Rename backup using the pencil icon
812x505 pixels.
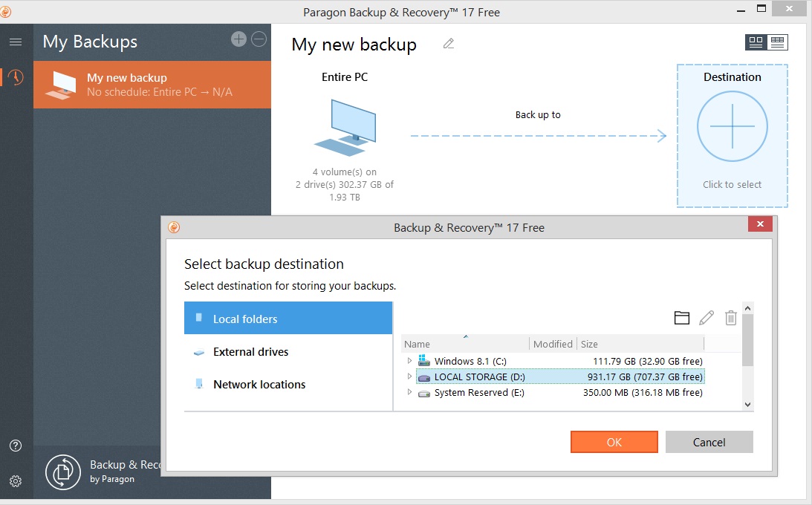tap(449, 44)
